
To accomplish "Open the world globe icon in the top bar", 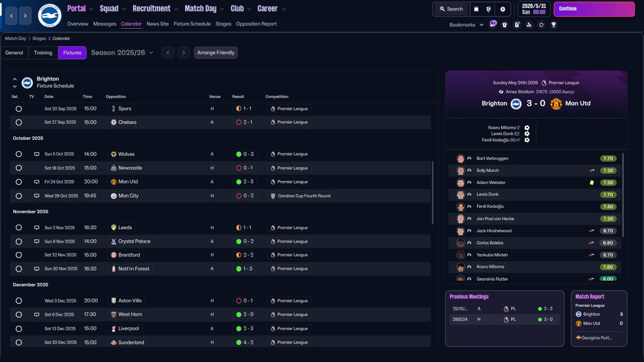I will 489,9.
